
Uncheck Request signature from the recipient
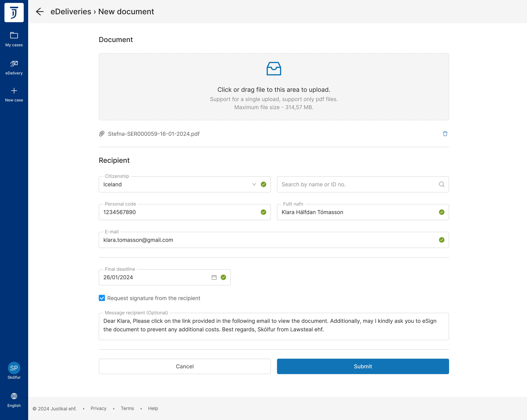pyautogui.click(x=102, y=298)
